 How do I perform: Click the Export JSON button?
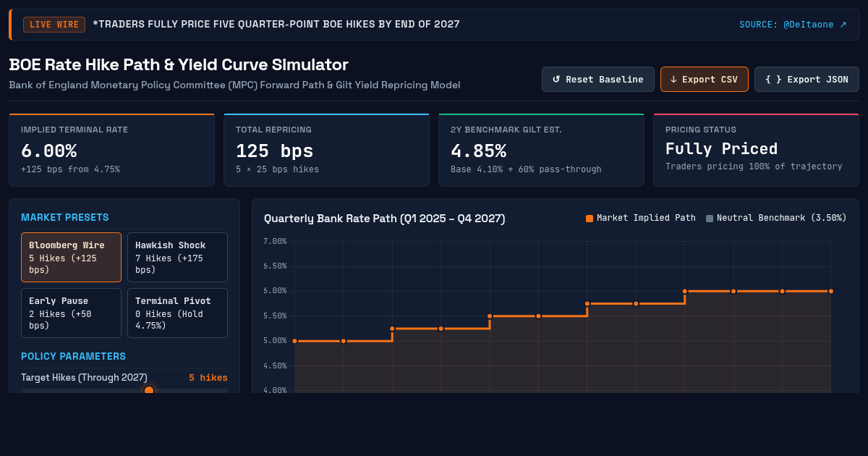807,80
